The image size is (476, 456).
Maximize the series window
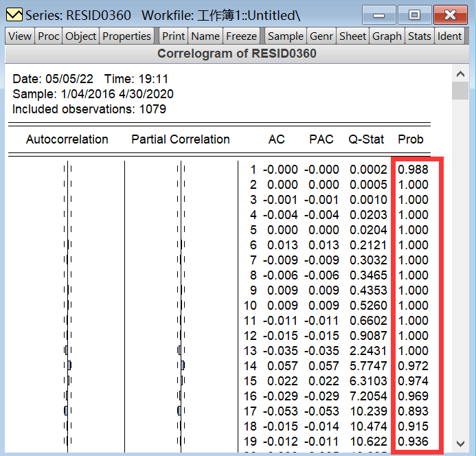pyautogui.click(x=414, y=14)
